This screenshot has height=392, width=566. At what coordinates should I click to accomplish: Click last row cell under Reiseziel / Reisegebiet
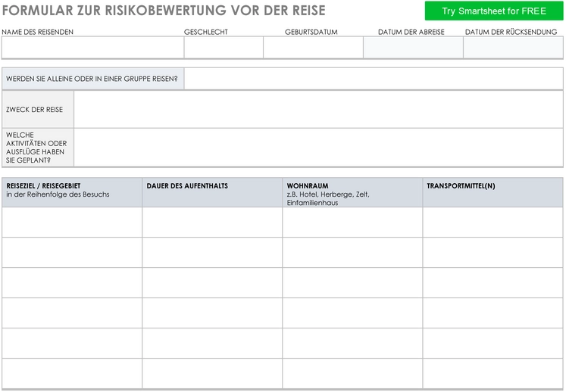point(72,374)
